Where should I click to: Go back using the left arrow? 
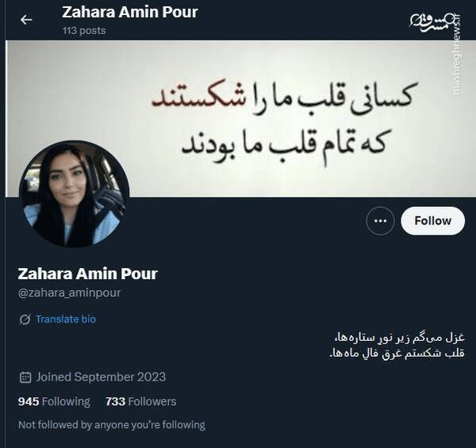coord(26,20)
